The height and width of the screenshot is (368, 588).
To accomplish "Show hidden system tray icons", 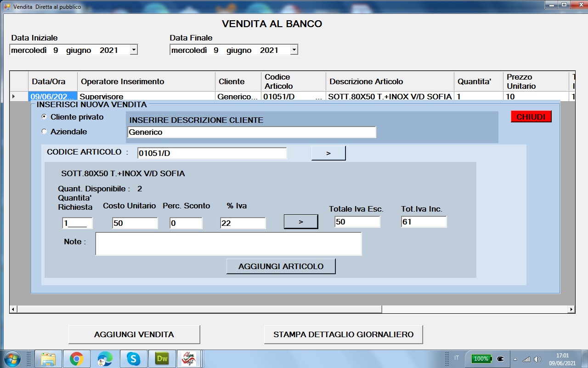I will click(515, 359).
